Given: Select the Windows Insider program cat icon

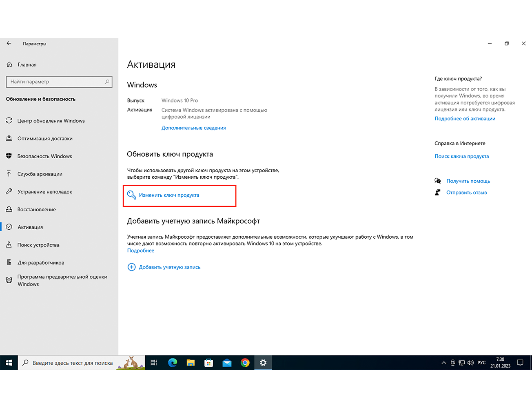Looking at the screenshot, I should coord(9,280).
